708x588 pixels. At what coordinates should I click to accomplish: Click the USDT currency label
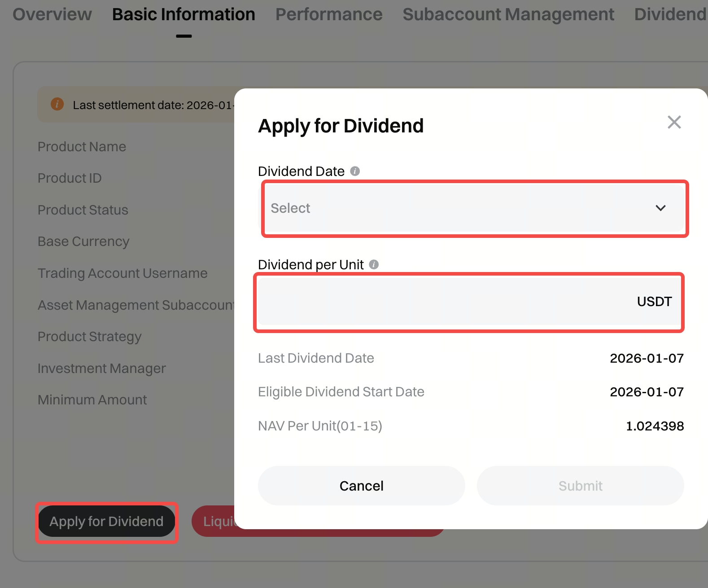click(654, 302)
